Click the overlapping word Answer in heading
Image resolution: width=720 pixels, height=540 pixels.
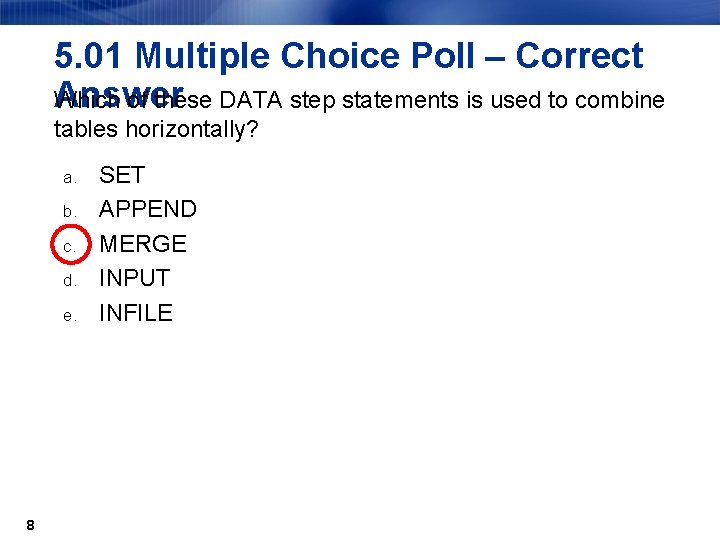[120, 93]
